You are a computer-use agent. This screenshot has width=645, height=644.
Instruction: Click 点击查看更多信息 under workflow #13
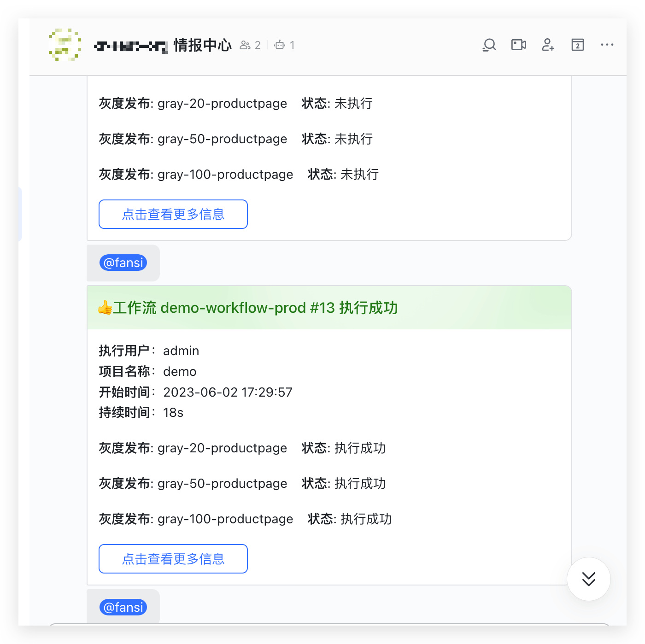[x=173, y=559]
